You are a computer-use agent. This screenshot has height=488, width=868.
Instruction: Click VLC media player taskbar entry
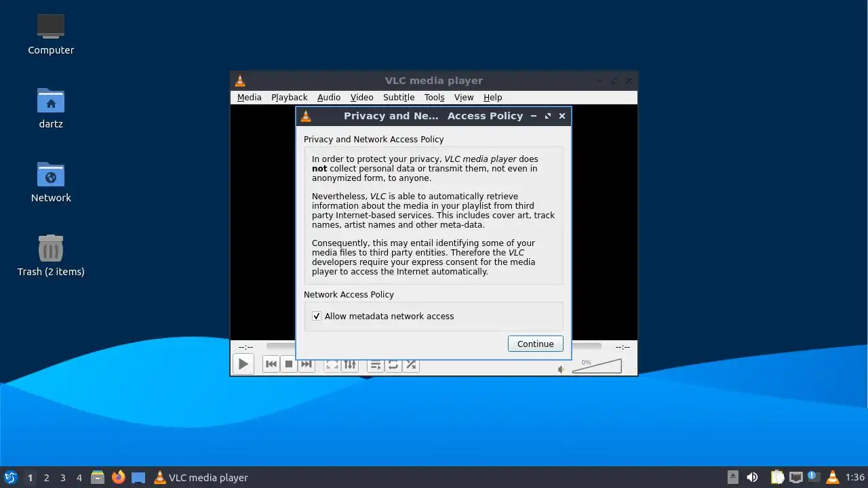[x=201, y=478]
